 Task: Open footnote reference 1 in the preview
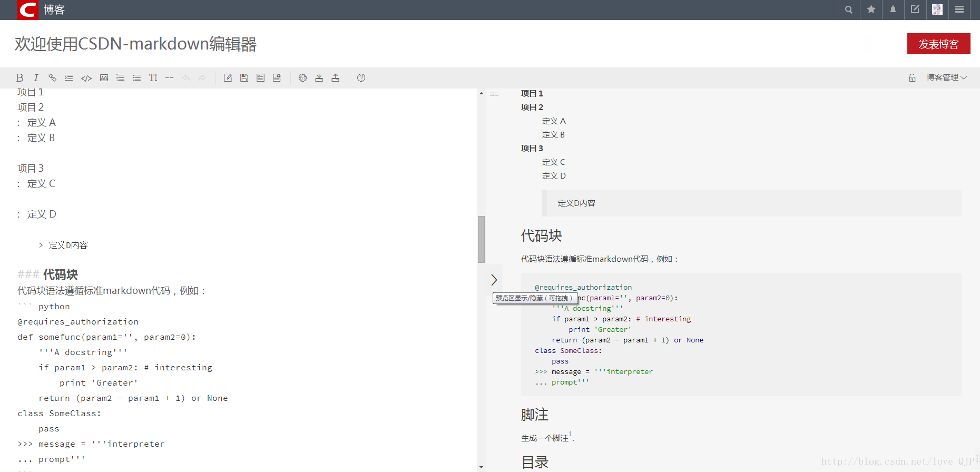(571, 435)
